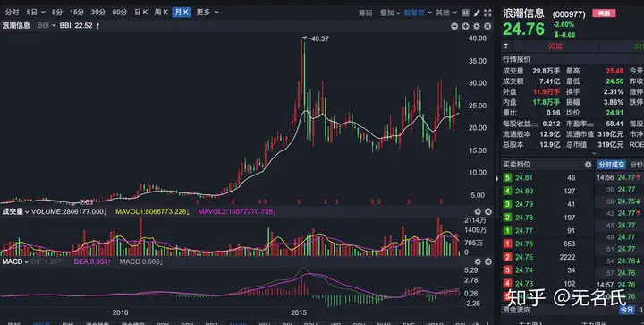
Task: Open the chart layout grid icon
Action: [x=465, y=13]
